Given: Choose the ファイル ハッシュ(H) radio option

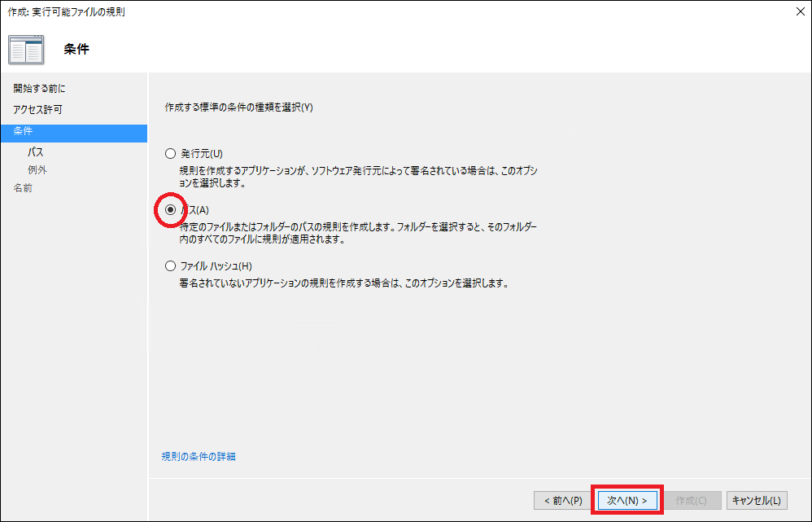Looking at the screenshot, I should 170,265.
